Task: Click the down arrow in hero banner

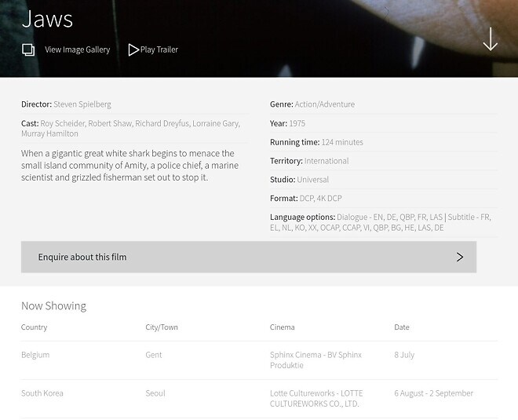Action: (x=491, y=39)
